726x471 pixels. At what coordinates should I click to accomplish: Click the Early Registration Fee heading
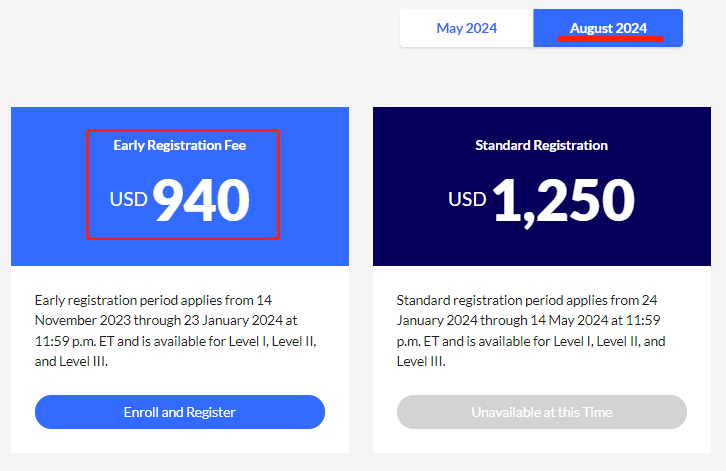pos(180,145)
